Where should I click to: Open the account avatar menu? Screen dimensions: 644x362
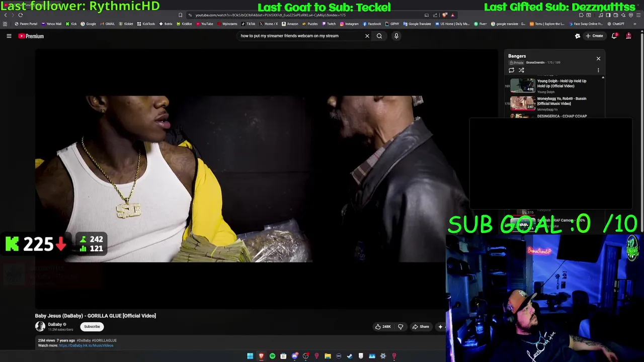628,36
